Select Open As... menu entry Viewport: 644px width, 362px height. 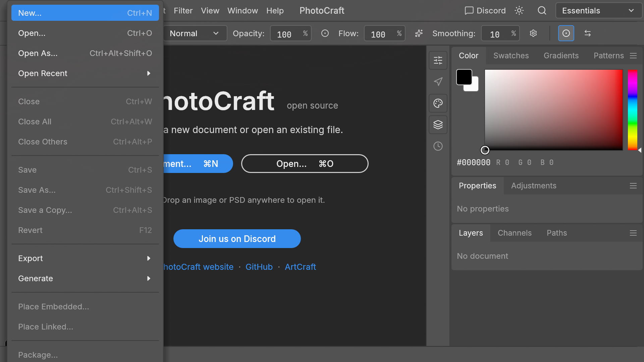coord(85,53)
